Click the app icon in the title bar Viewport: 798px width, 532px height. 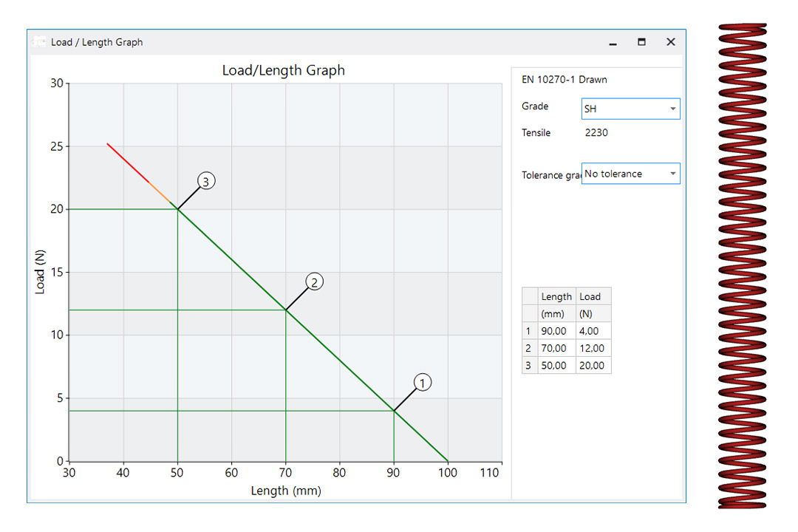point(38,42)
